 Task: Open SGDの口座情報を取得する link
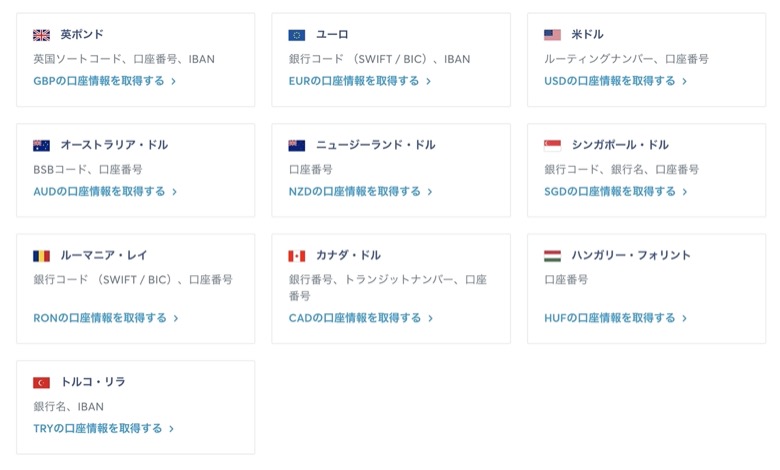tap(615, 191)
